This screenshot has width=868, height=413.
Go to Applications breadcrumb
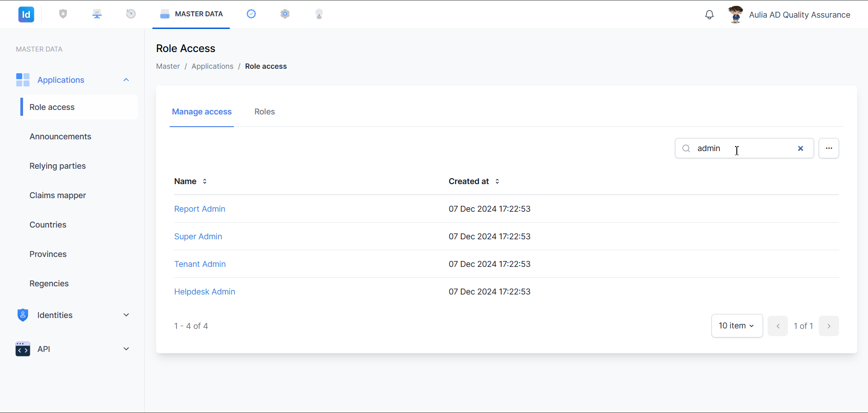212,66
